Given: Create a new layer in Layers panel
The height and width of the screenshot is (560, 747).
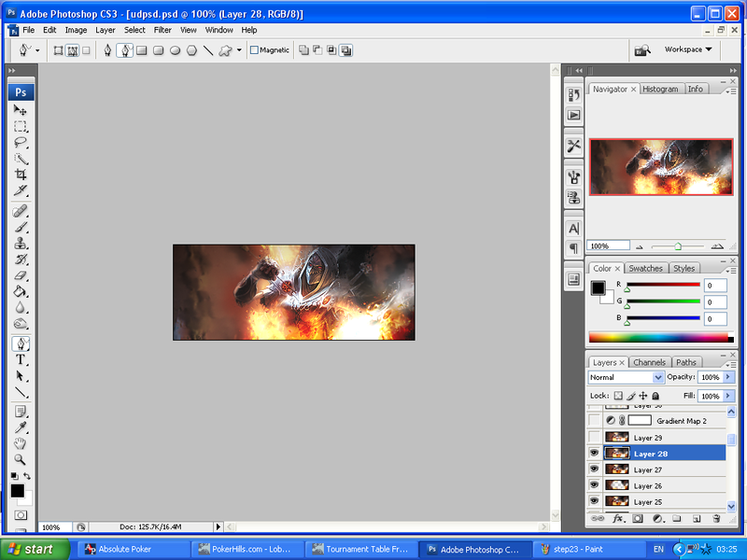Looking at the screenshot, I should (x=697, y=519).
